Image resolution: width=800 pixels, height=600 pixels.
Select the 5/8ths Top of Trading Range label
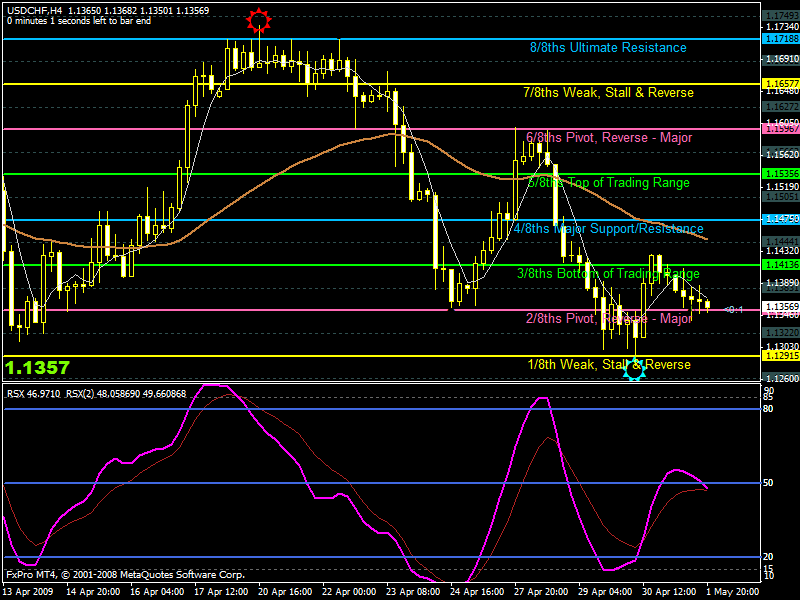click(x=608, y=183)
